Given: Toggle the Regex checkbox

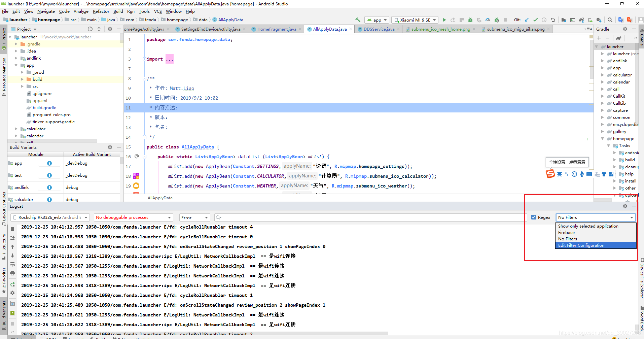Looking at the screenshot, I should [x=534, y=217].
